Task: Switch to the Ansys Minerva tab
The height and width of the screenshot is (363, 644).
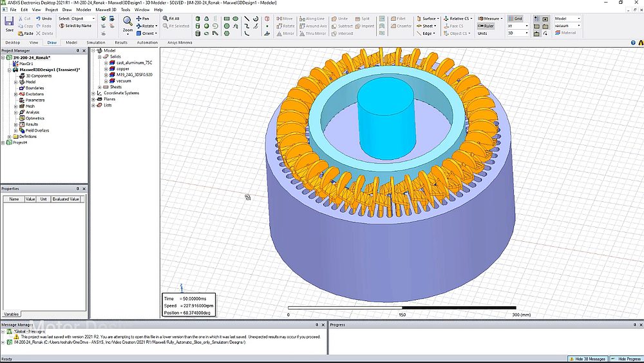Action: (180, 43)
